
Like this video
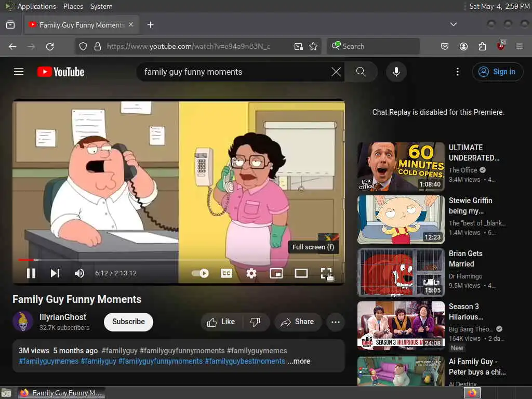tap(221, 322)
